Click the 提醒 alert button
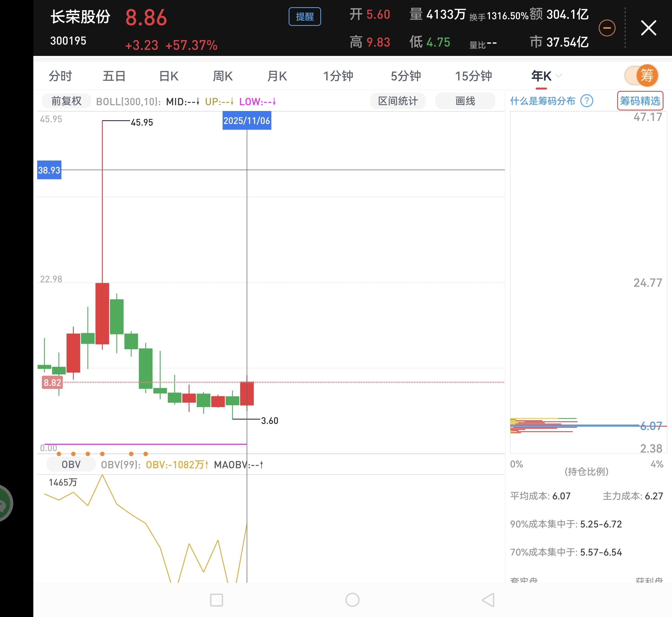Viewport: 672px width, 617px height. (x=304, y=17)
